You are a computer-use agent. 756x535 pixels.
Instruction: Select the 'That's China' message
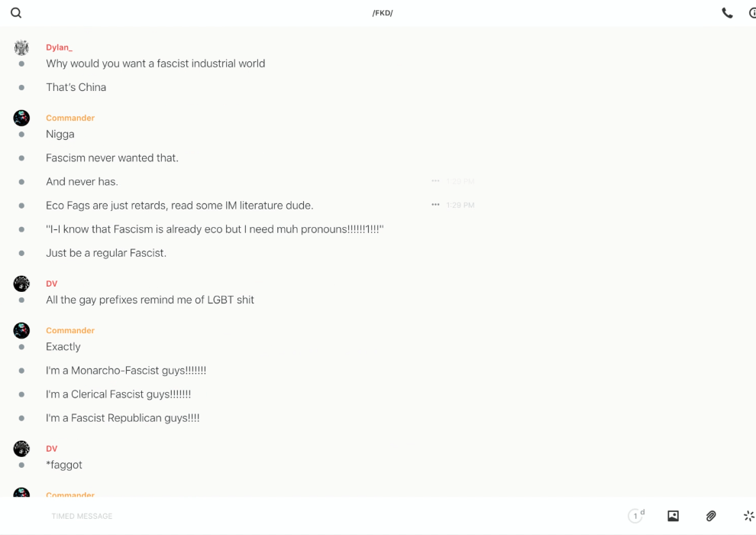(76, 87)
